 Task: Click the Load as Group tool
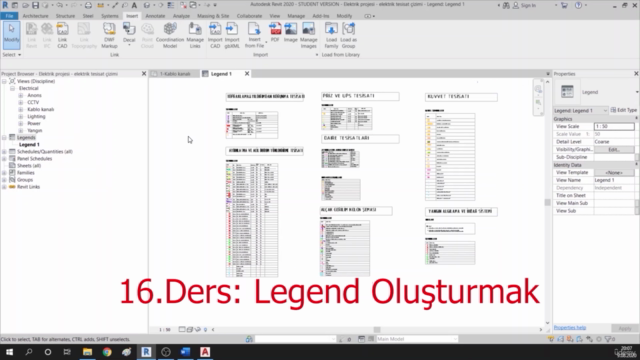point(349,35)
